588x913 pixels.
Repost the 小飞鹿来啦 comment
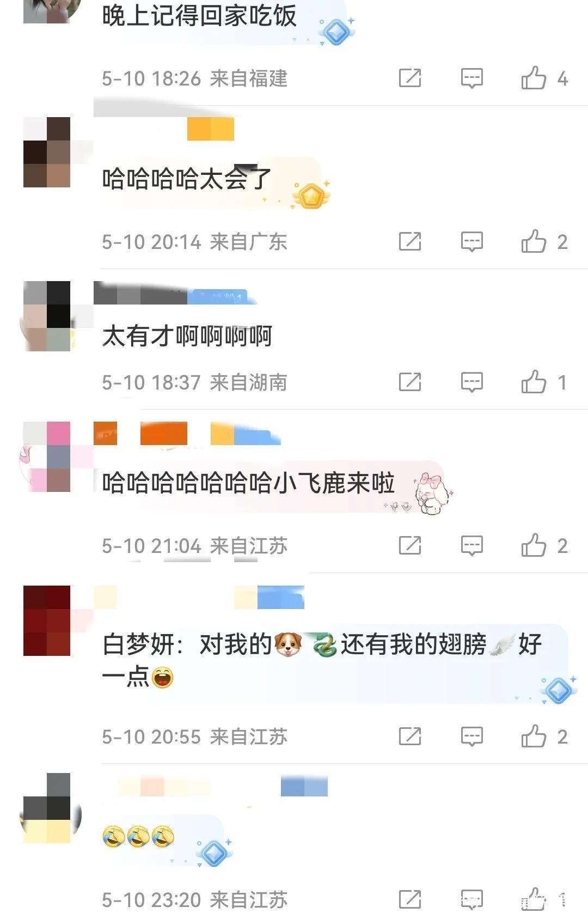click(410, 545)
